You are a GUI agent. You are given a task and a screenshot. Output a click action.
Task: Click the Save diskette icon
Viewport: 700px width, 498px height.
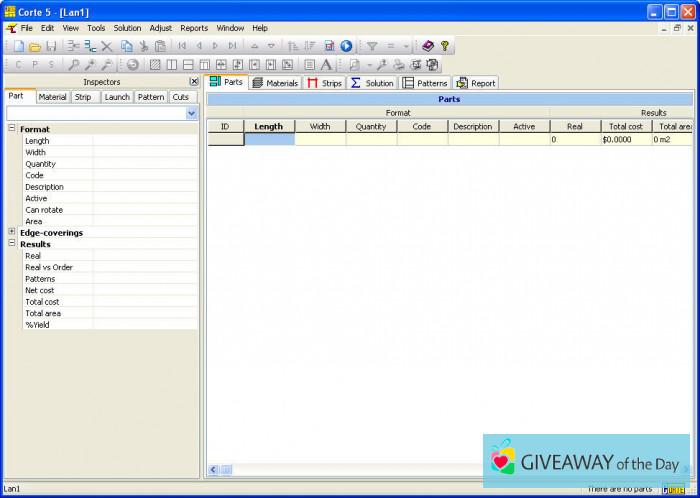tap(51, 46)
